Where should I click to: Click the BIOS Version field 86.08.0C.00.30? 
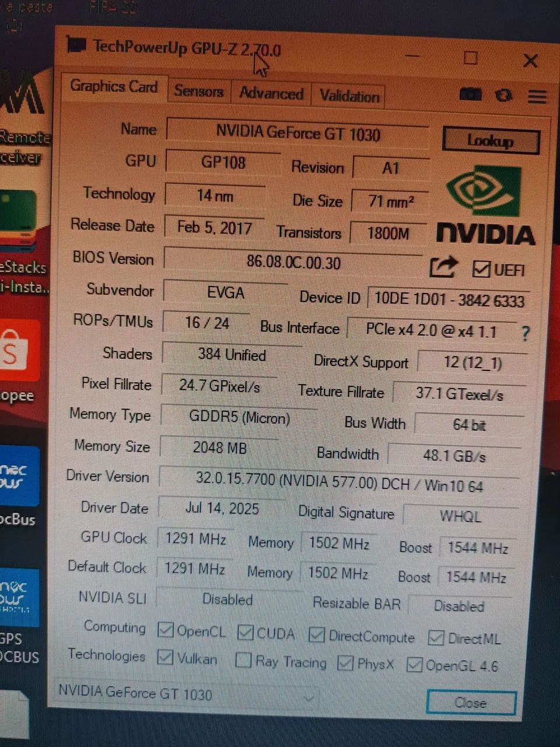[293, 262]
